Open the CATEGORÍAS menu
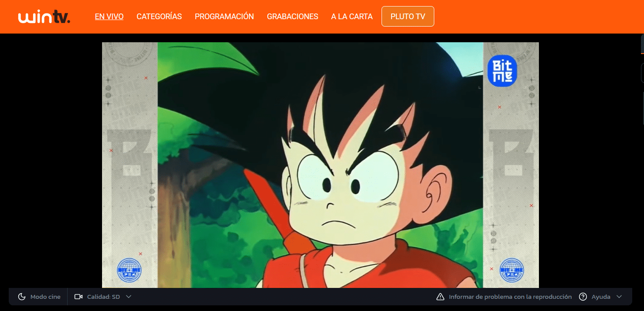The width and height of the screenshot is (644, 311). 159,17
